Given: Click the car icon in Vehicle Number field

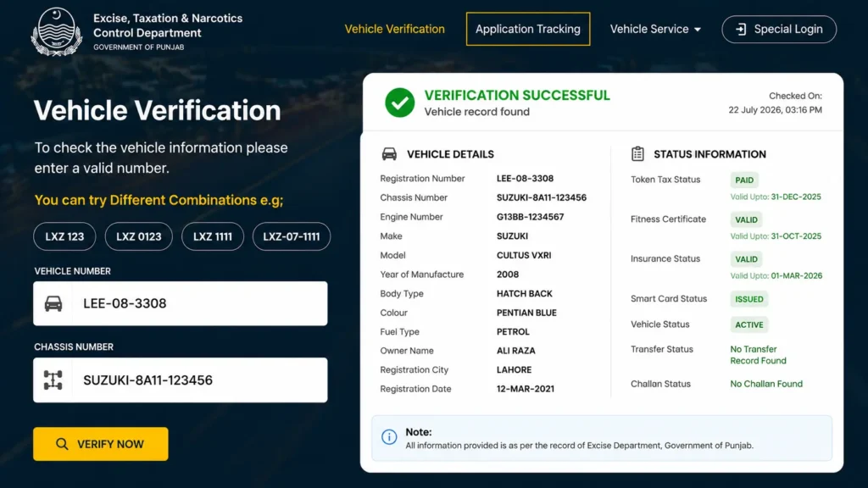Looking at the screenshot, I should [53, 303].
